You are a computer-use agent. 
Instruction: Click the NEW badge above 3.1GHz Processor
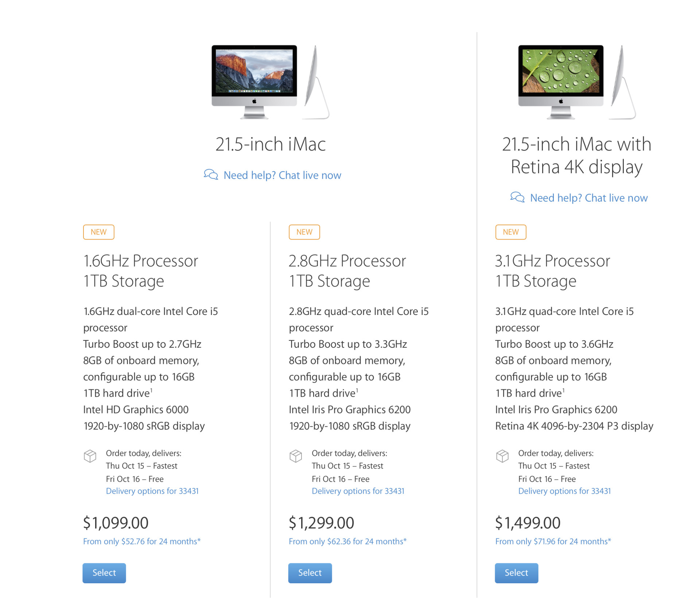click(511, 232)
